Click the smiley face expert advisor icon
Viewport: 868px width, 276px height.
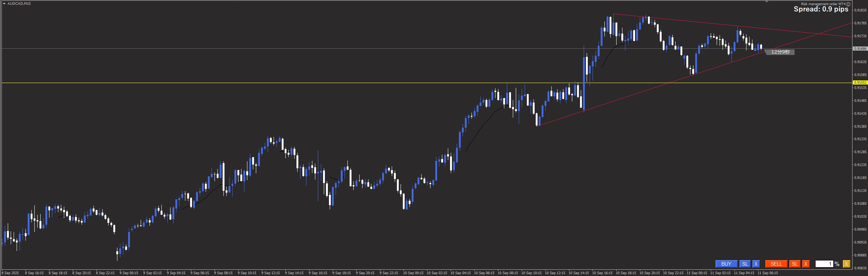point(848,4)
